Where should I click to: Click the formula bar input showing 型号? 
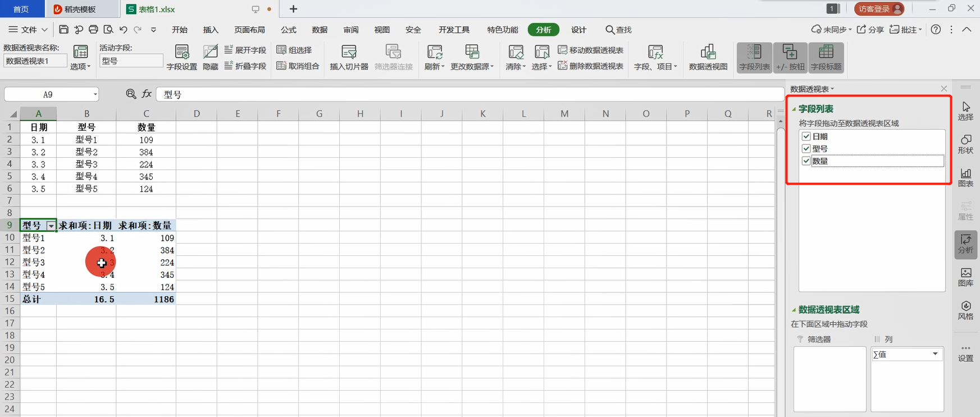pyautogui.click(x=470, y=94)
